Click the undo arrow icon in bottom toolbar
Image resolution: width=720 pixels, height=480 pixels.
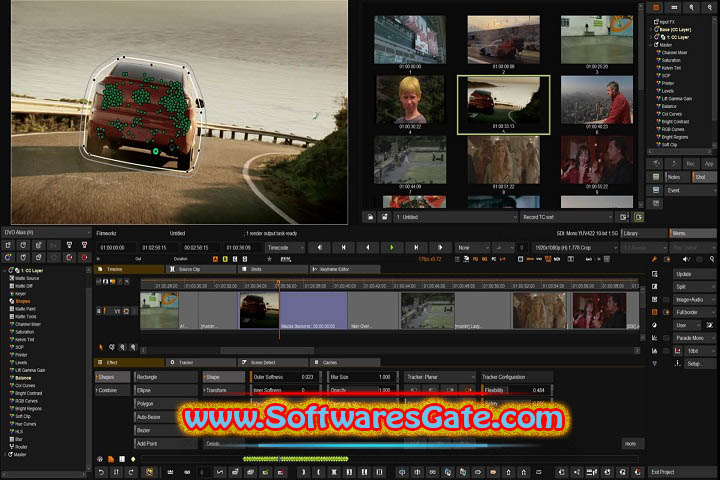click(x=101, y=472)
